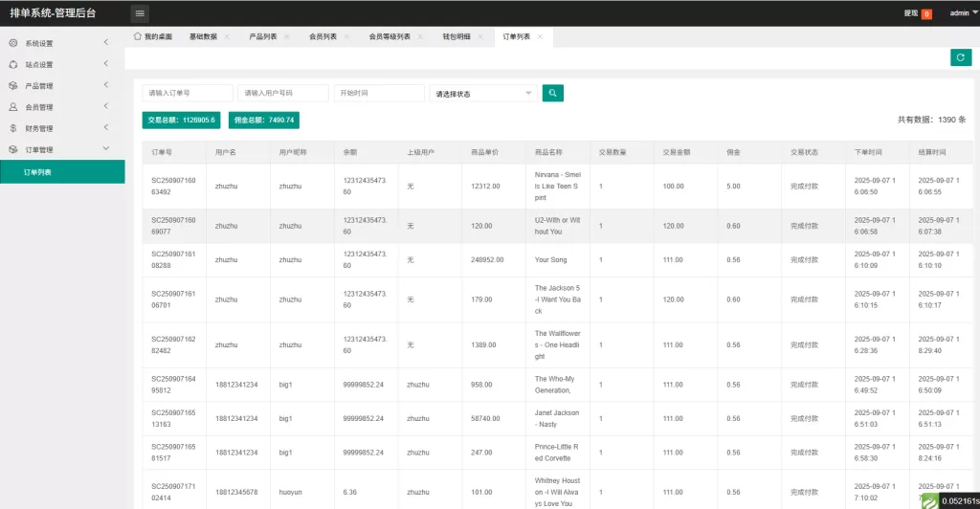The image size is (980, 509).
Task: Click the home icon on 我的桌面 tab
Action: (138, 36)
